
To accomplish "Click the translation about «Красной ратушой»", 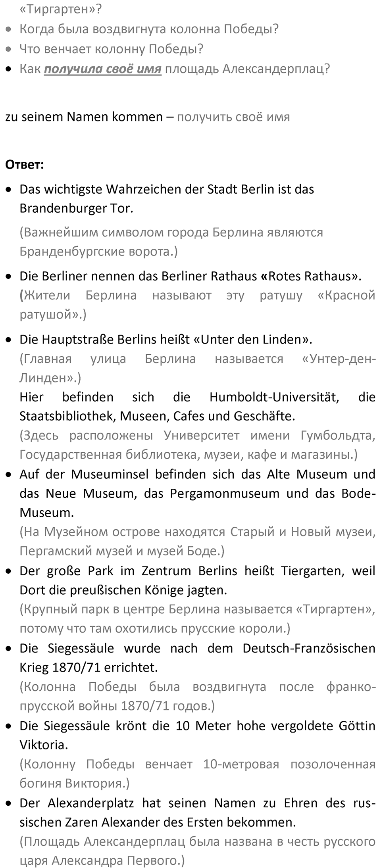I will 197,305.
